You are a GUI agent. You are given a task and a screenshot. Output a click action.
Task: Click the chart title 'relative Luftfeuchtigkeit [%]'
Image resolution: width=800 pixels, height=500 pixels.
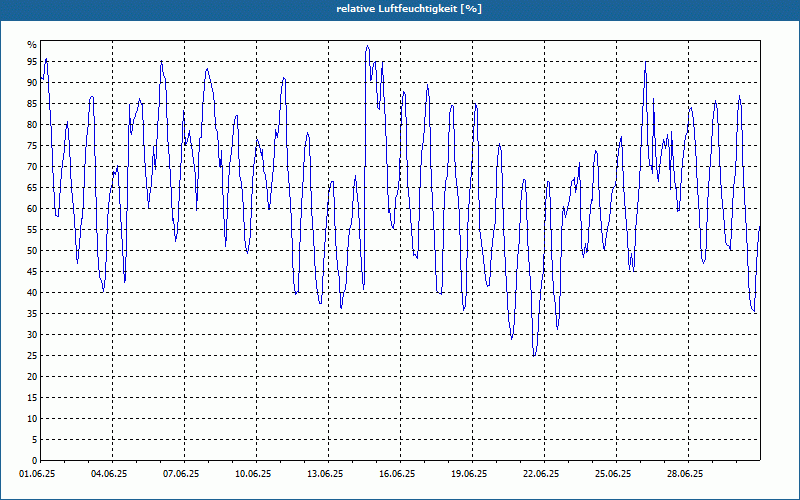pyautogui.click(x=409, y=9)
